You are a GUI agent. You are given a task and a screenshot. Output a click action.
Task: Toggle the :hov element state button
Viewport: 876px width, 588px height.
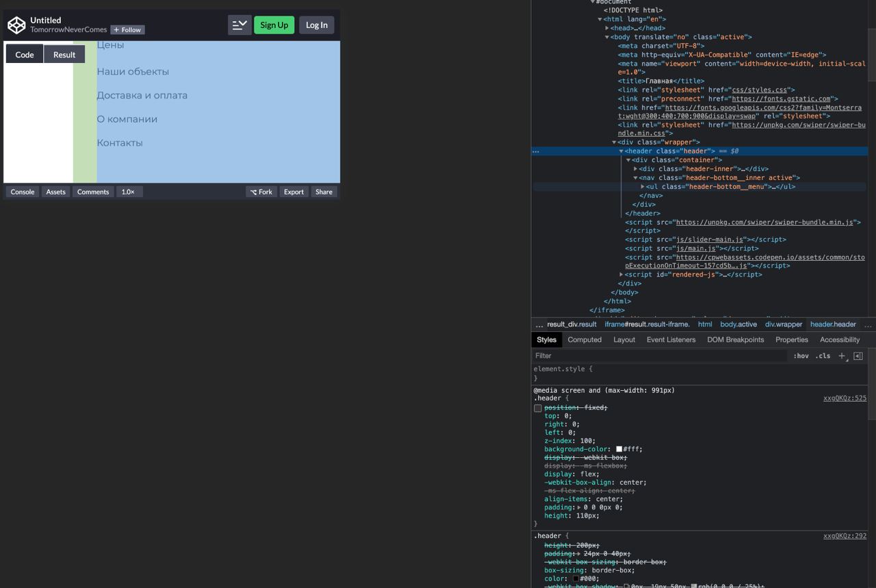(x=801, y=356)
